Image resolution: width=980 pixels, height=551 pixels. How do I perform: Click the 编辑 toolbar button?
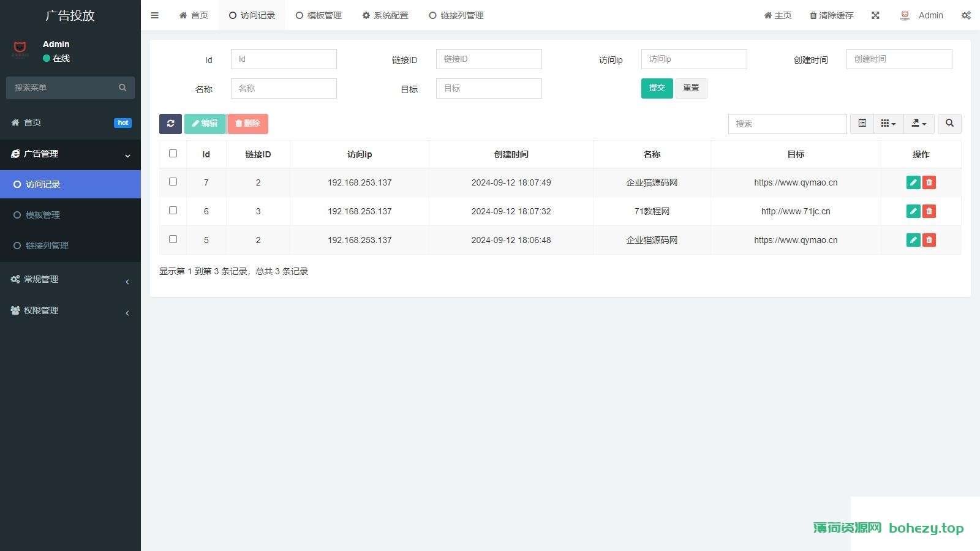205,124
